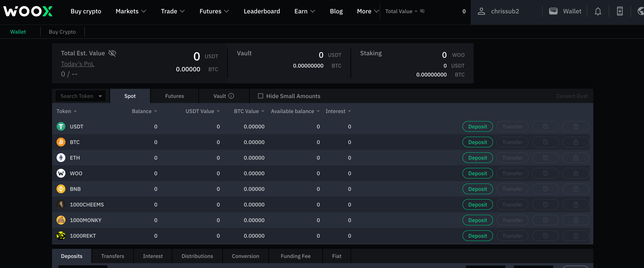Viewport: 644px width, 268px height.
Task: Open the Fiat tab
Action: click(337, 256)
